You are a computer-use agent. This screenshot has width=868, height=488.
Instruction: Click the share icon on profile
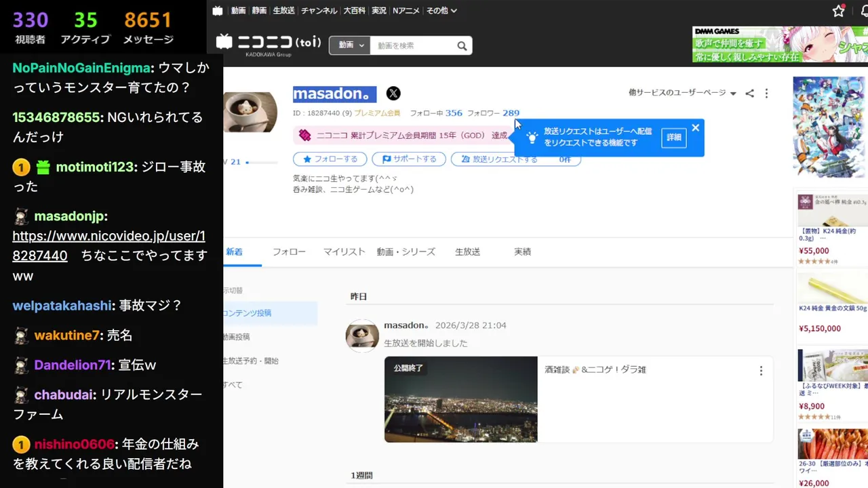pos(749,94)
